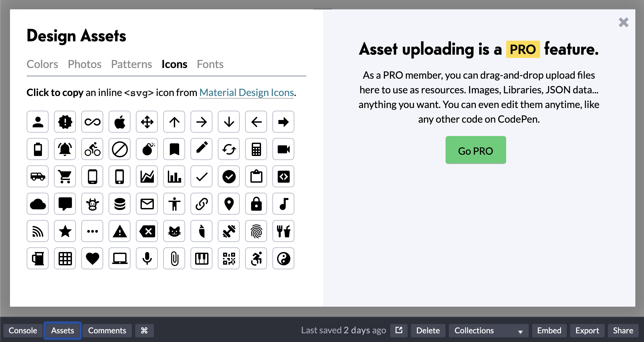Copy the microphone icon
Viewport: 644px width, 342px height.
click(x=147, y=258)
